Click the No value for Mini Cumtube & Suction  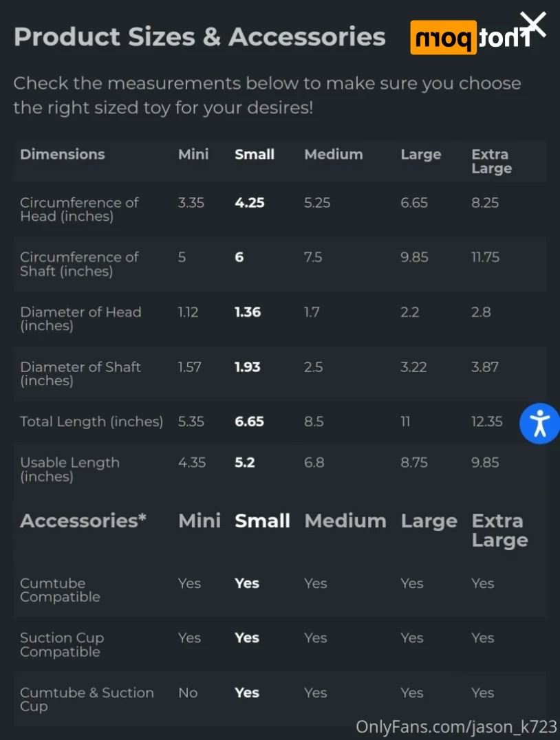pos(188,693)
